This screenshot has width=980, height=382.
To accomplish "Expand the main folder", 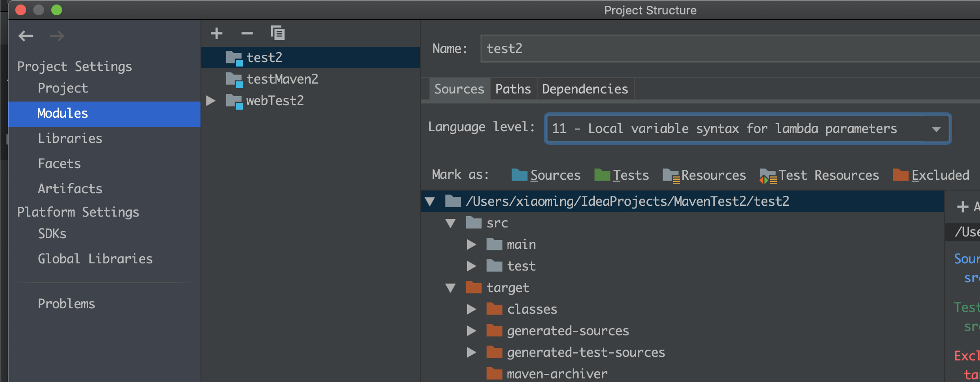I will tap(471, 244).
